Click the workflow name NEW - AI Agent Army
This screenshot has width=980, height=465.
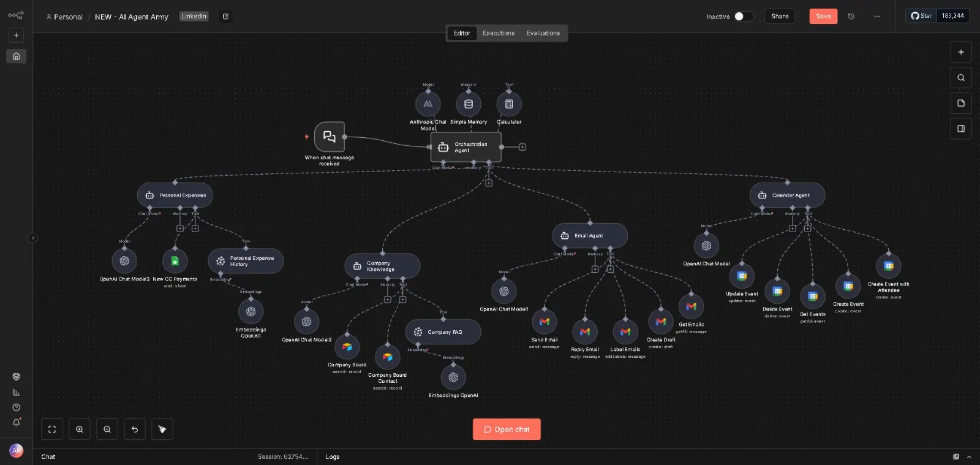tap(132, 17)
